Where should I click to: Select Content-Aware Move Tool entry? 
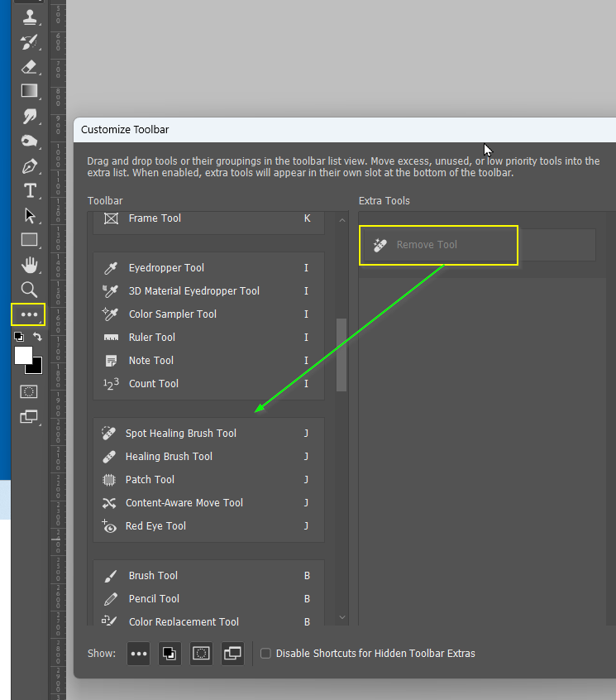coord(208,503)
